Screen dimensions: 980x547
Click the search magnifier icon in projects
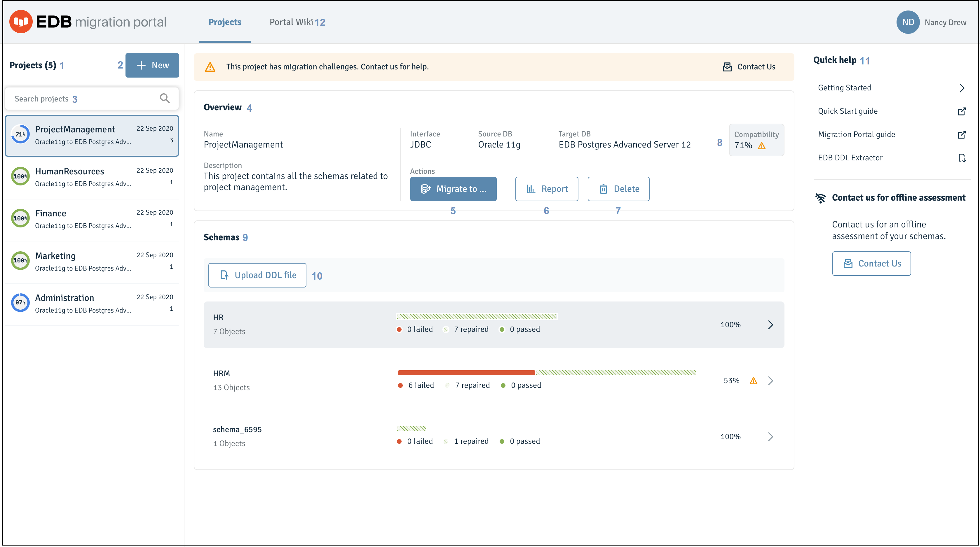165,99
